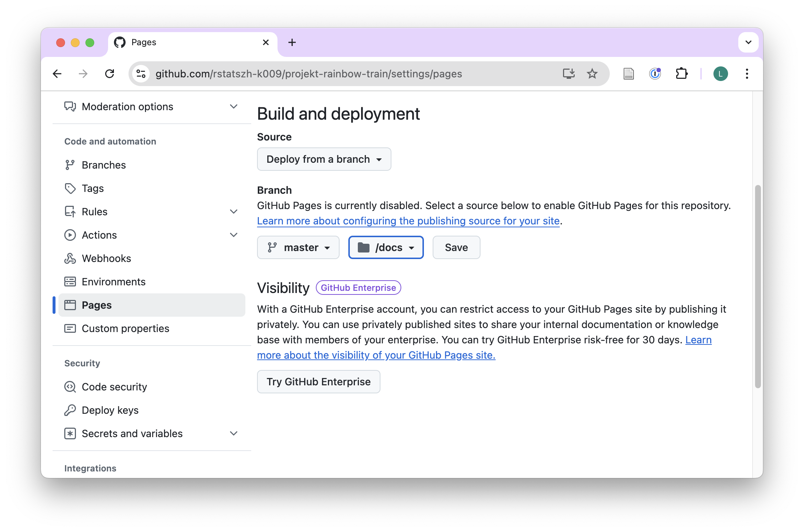Click the 1Password extension icon
Image resolution: width=804 pixels, height=532 pixels.
tap(655, 74)
